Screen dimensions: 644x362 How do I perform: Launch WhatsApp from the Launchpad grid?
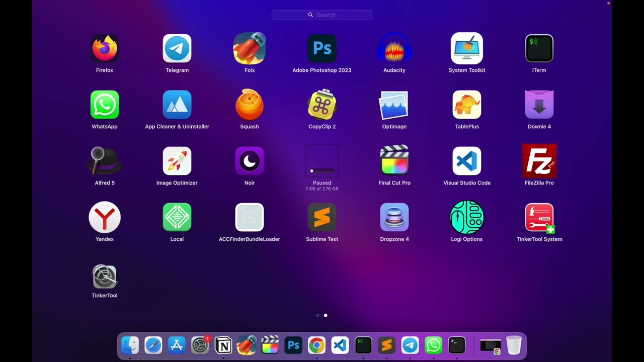[x=105, y=105]
